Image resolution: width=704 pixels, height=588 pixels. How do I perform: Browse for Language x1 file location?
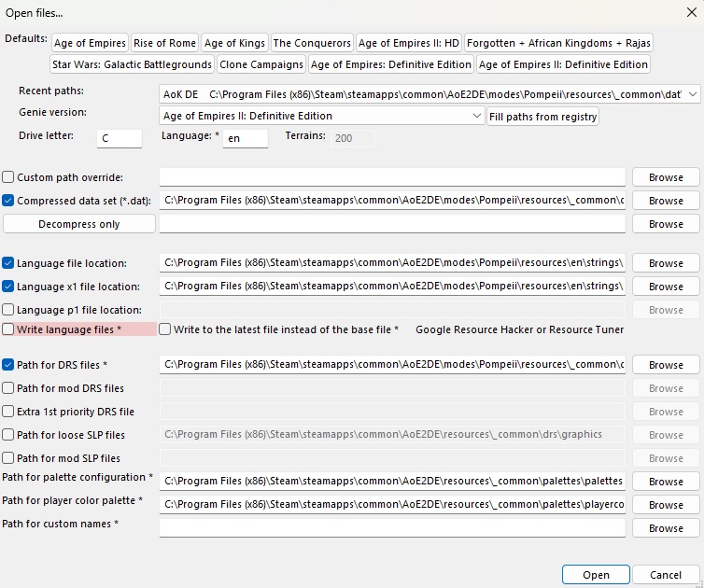point(666,287)
